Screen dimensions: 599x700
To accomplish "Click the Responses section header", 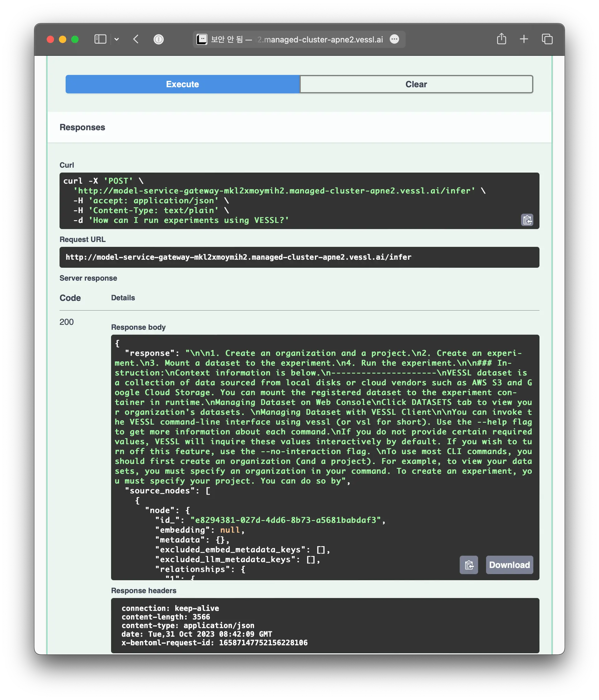I will click(82, 127).
